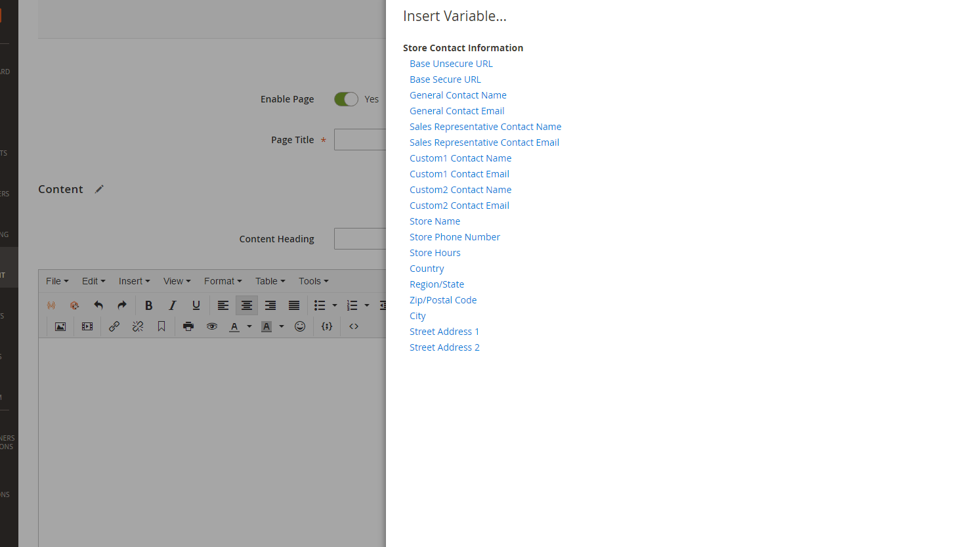Insert the Country variable

pyautogui.click(x=427, y=269)
